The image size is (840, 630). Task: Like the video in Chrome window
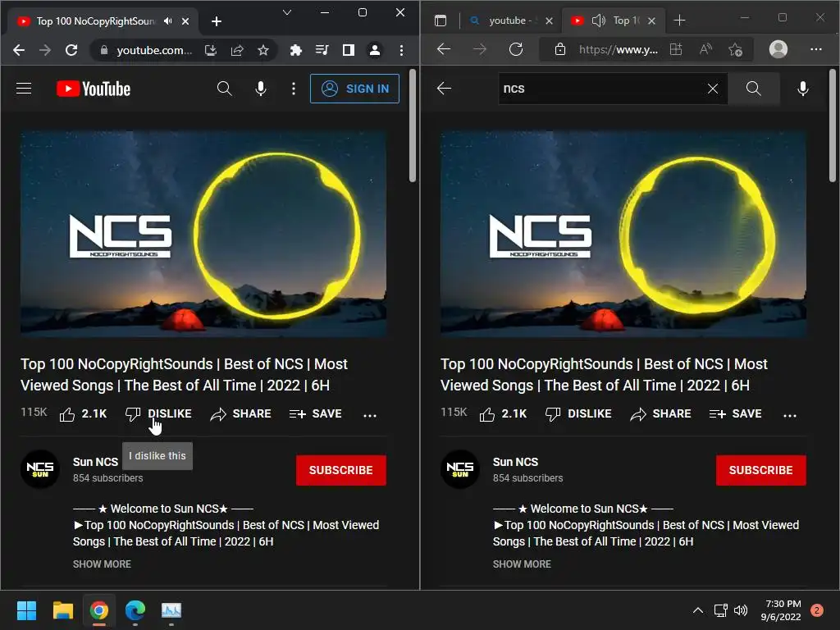[x=83, y=414]
